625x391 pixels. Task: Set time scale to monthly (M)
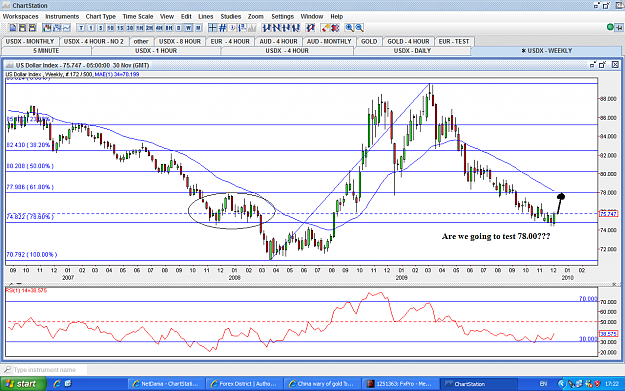point(198,28)
